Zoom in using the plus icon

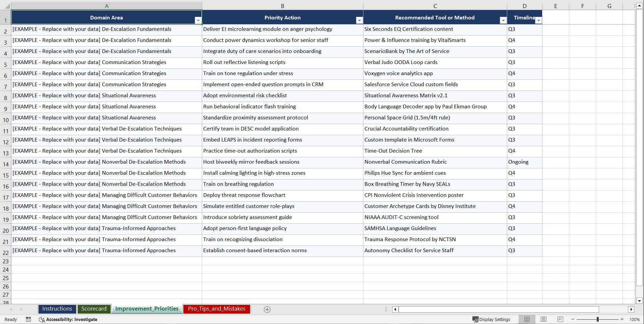pyautogui.click(x=622, y=319)
